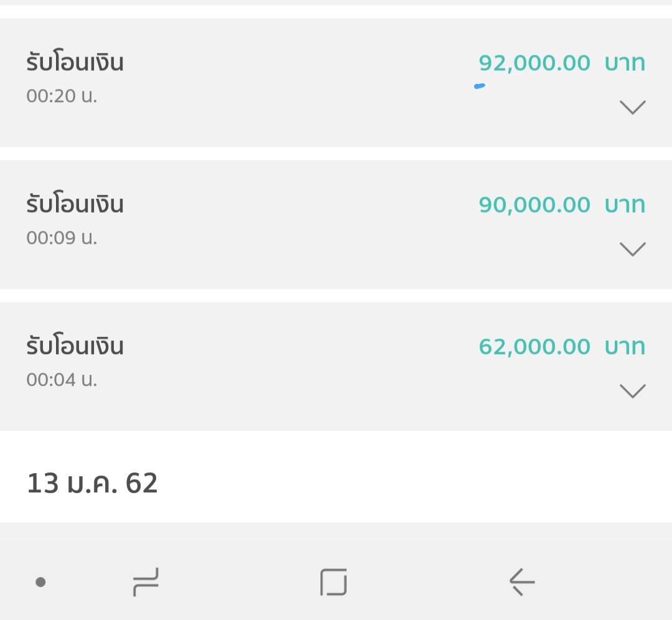This screenshot has width=672, height=620.
Task: Click the 00:20 น. timestamp
Action: pyautogui.click(x=62, y=96)
